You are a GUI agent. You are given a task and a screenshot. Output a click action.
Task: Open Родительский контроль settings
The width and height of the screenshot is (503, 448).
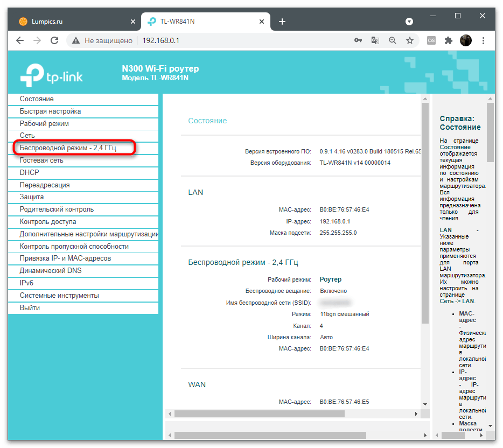tap(83, 209)
